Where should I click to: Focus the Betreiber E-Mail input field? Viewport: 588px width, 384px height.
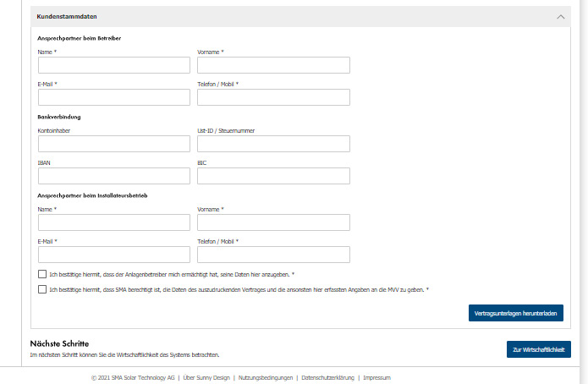114,97
